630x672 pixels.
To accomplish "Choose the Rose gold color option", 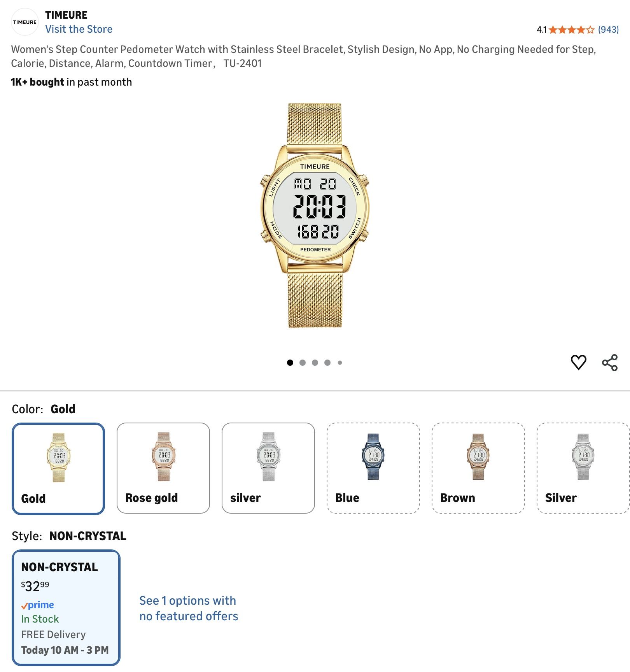I will pyautogui.click(x=163, y=468).
